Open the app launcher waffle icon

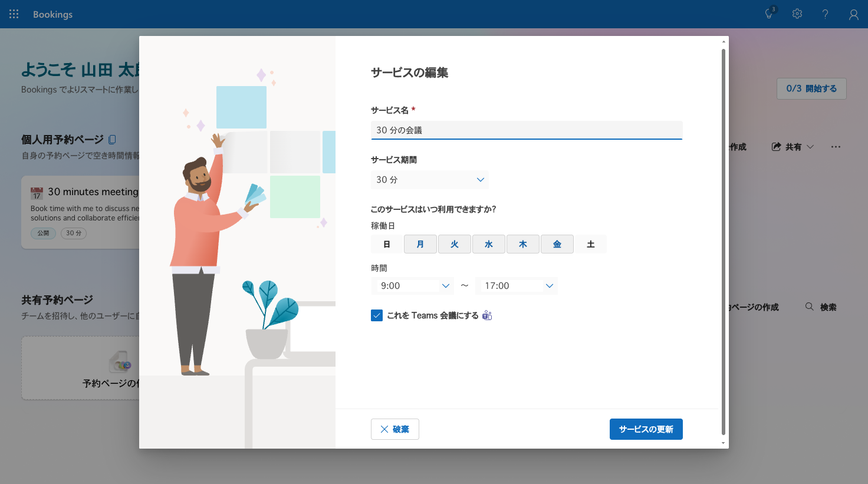pyautogui.click(x=14, y=14)
